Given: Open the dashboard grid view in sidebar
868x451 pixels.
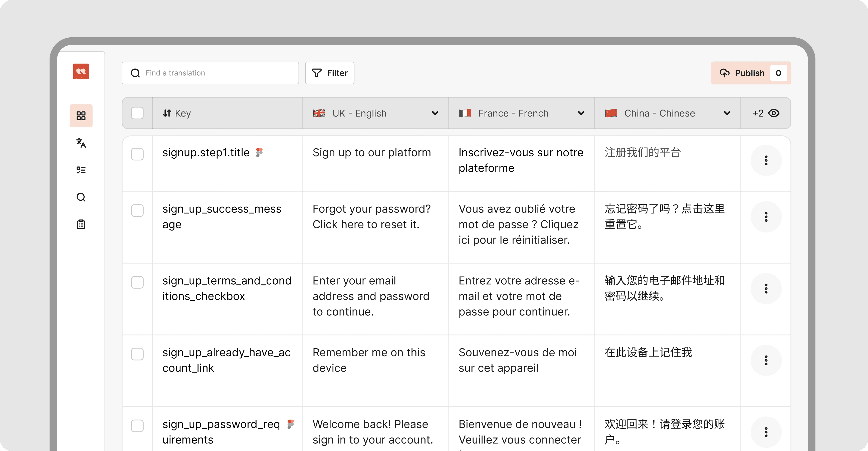Looking at the screenshot, I should 81,116.
